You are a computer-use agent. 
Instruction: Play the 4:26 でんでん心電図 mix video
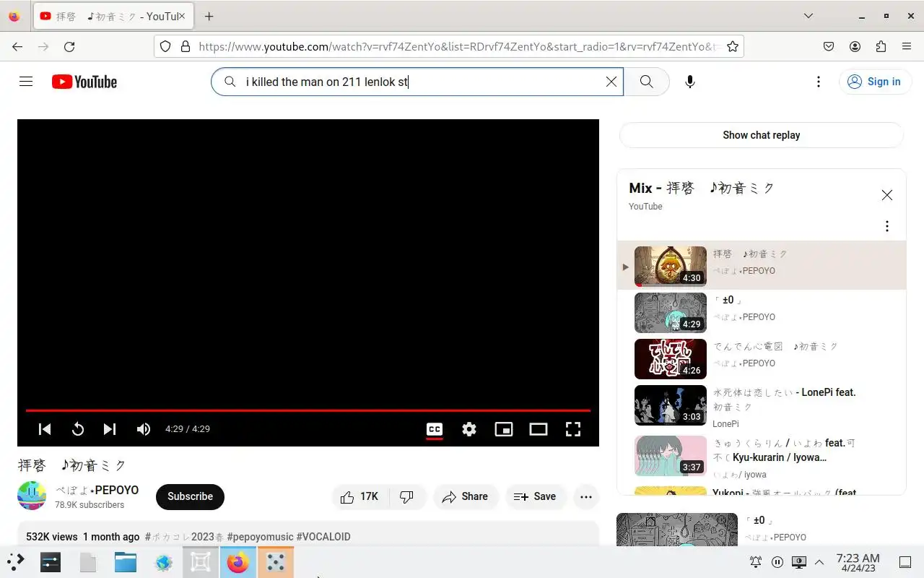click(x=762, y=359)
